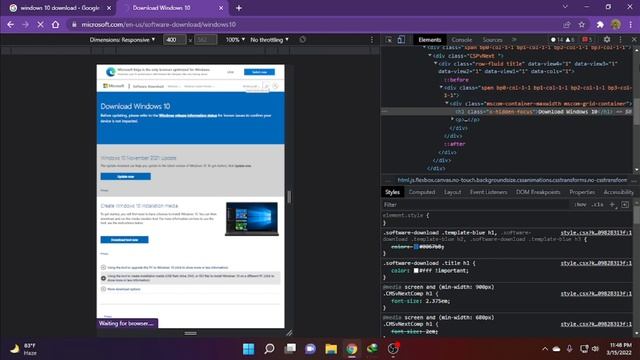Expand the <p>…</p> node in Elements tree
The image size is (640, 360).
coord(452,119)
